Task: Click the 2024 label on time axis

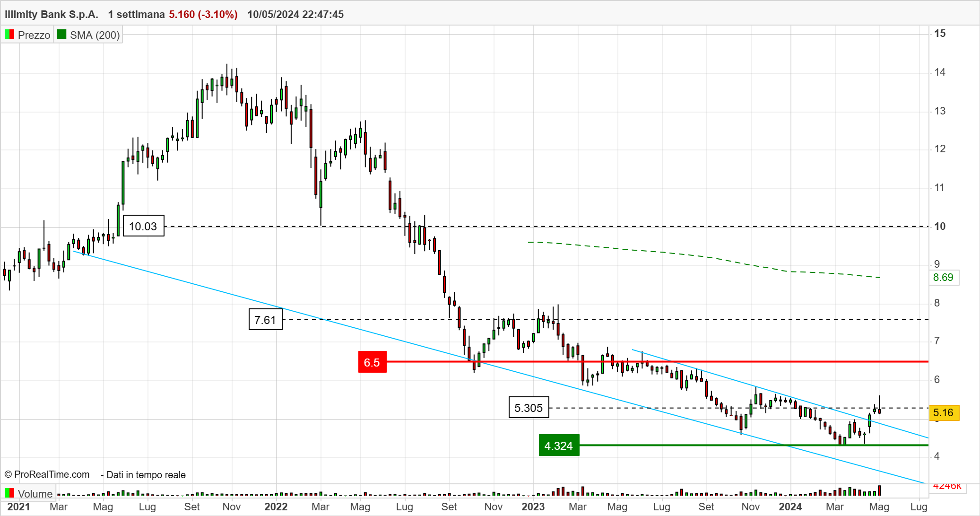Action: (790, 507)
